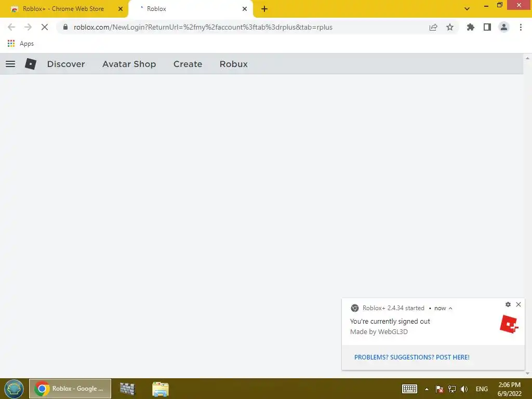Open Action Center flag icon
This screenshot has width=532, height=399.
440,389
